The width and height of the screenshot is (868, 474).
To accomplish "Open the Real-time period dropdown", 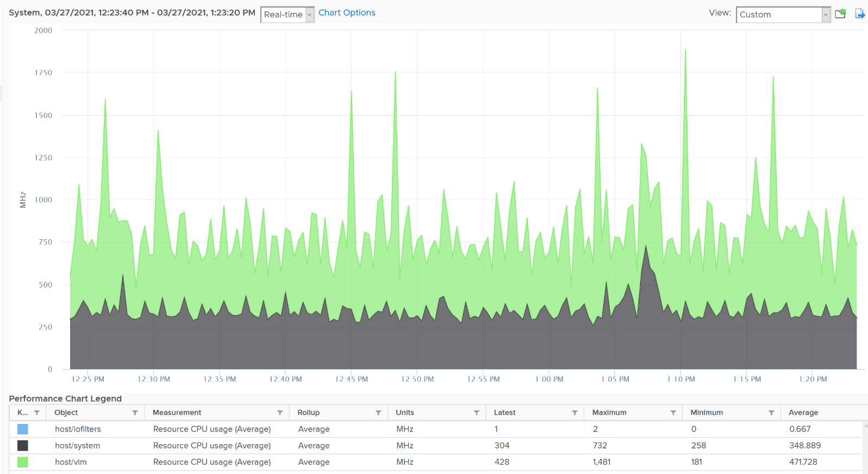I will tap(288, 15).
